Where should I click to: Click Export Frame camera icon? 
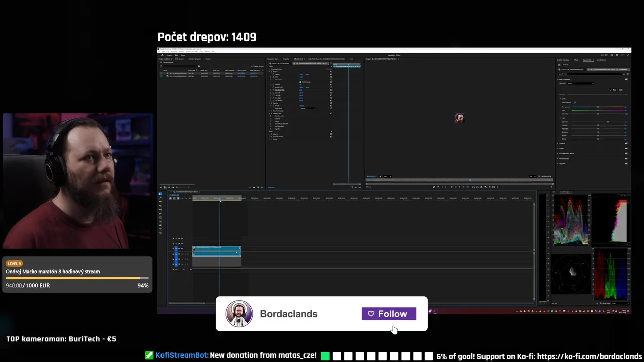481,187
